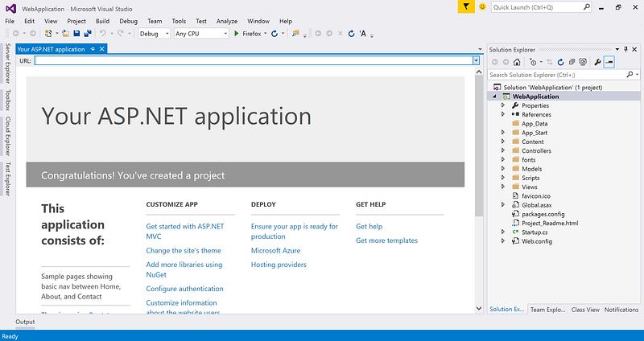644x341 pixels.
Task: Expand the Controllers folder
Action: click(x=503, y=150)
